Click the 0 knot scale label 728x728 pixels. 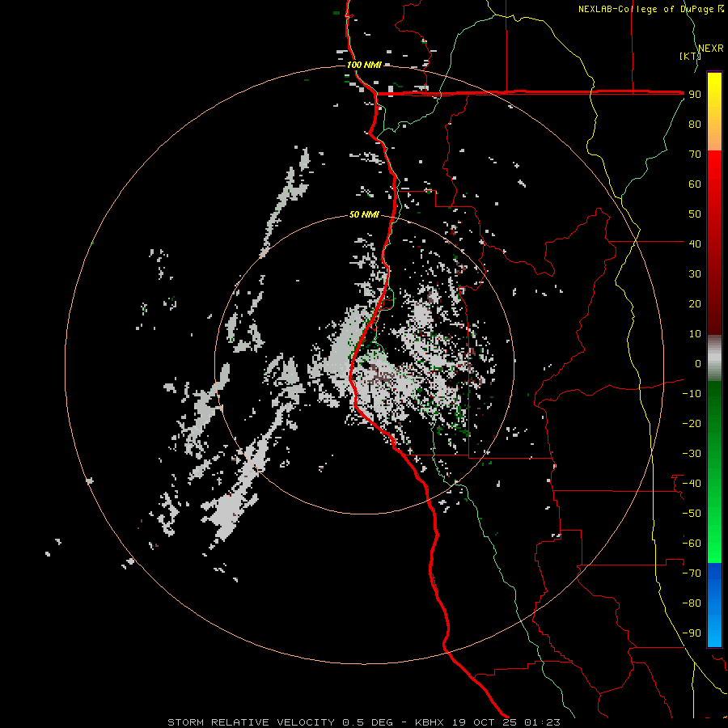pos(698,364)
